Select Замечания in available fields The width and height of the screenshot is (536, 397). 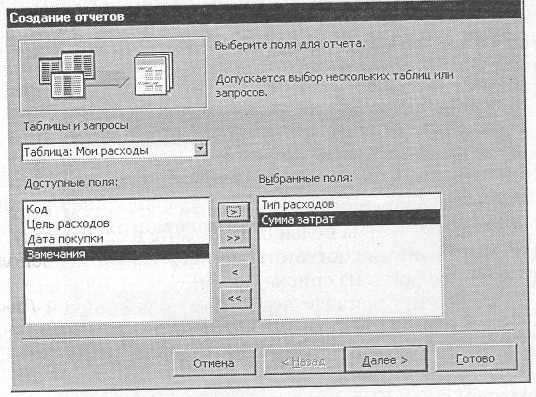point(116,253)
